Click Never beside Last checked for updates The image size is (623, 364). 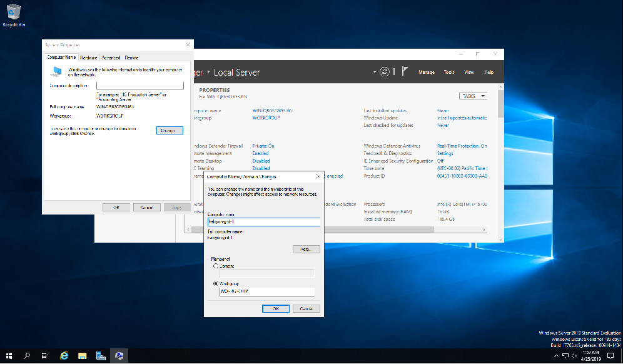click(x=443, y=125)
